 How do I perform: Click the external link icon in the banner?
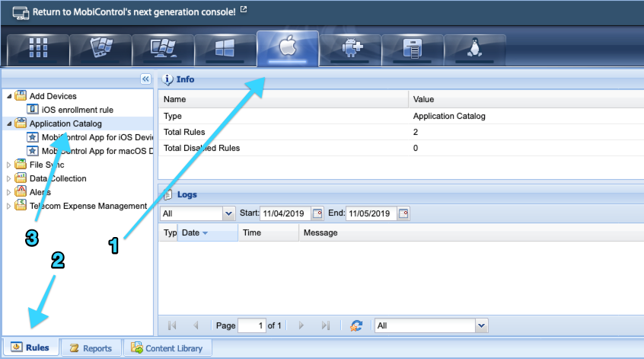tap(244, 9)
